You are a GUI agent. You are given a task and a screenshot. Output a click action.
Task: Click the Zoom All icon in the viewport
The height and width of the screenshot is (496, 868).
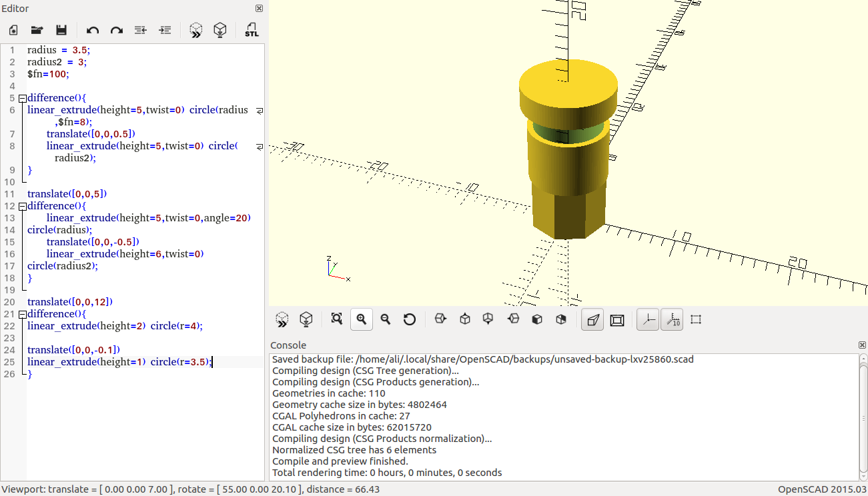click(x=337, y=319)
